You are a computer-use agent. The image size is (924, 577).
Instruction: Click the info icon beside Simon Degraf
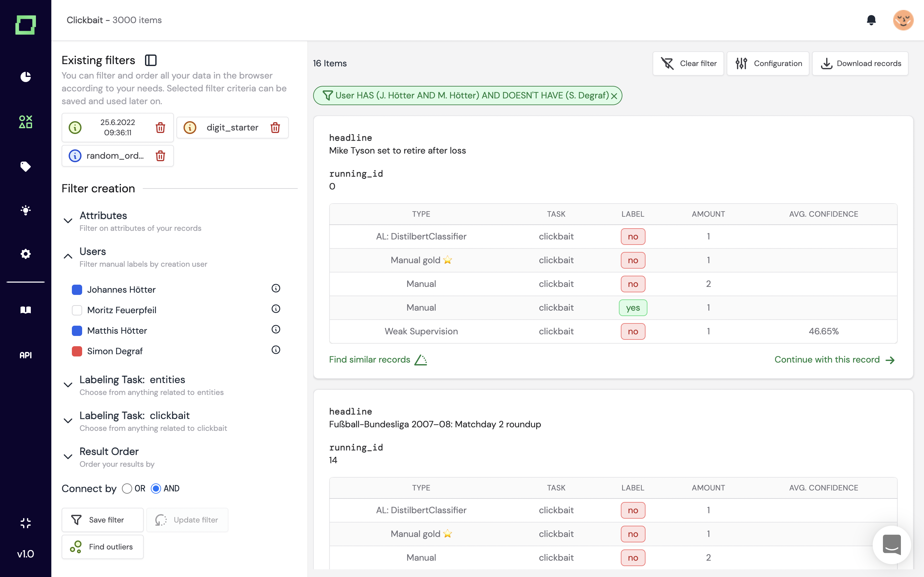(276, 350)
